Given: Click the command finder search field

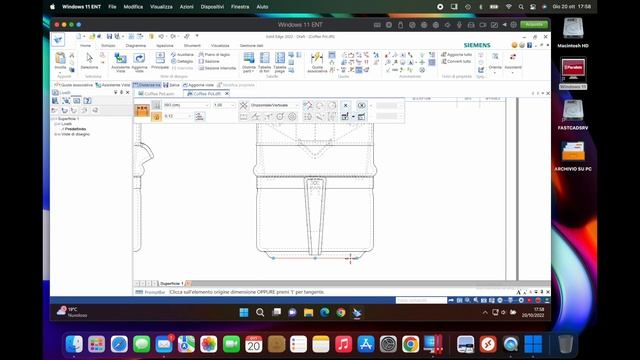Looking at the screenshot, I should coord(421,300).
